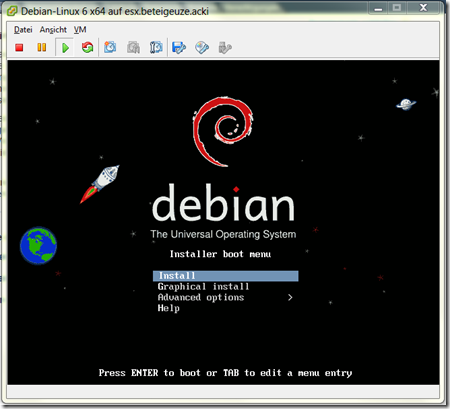The height and width of the screenshot is (409, 450).
Task: Pause the VM with the suspend icon
Action: click(x=42, y=47)
